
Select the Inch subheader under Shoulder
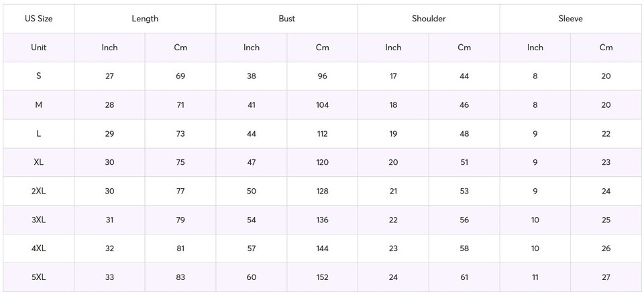(x=393, y=48)
